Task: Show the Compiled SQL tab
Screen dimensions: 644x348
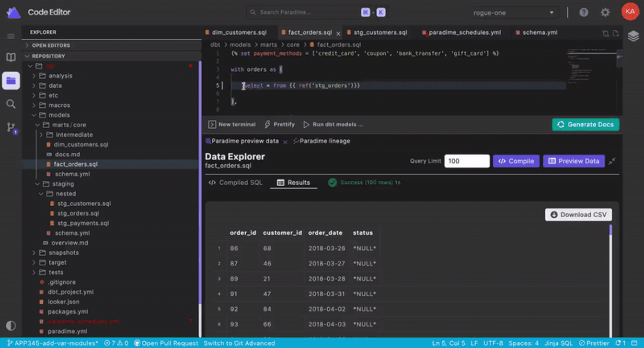Action: [x=236, y=183]
